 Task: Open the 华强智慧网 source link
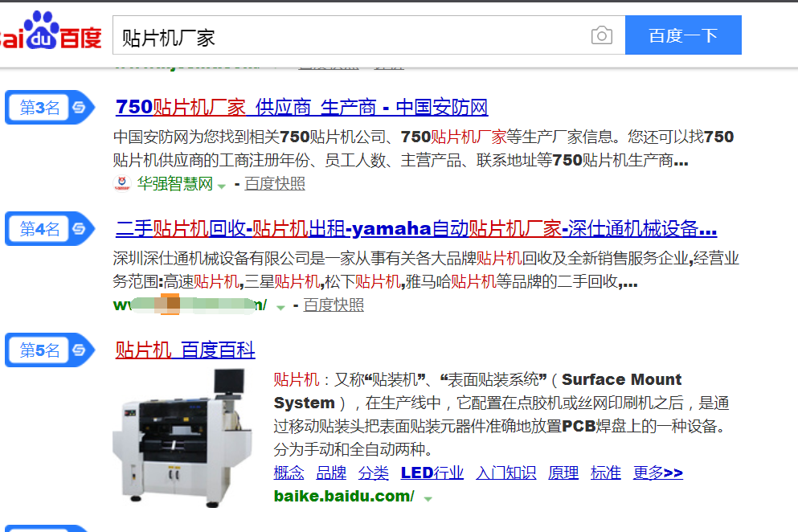tap(175, 183)
